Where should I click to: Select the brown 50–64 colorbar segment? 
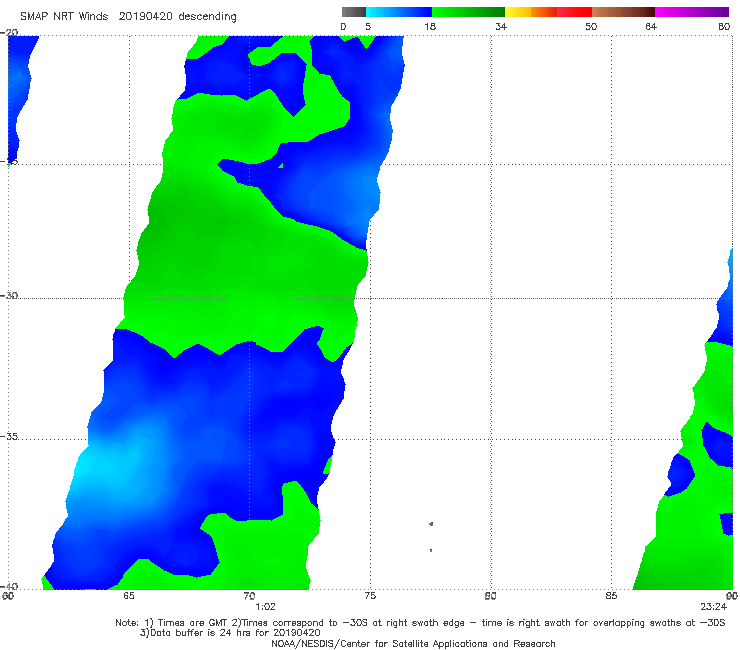point(623,12)
